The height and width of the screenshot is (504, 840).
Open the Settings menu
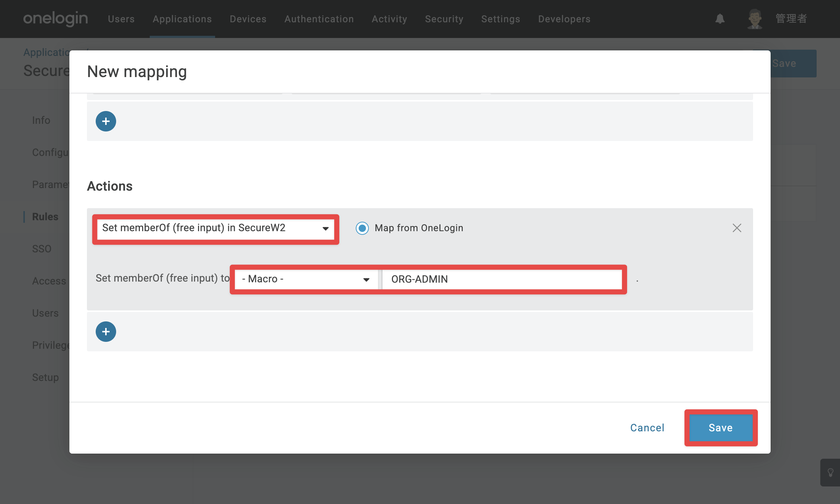point(501,19)
